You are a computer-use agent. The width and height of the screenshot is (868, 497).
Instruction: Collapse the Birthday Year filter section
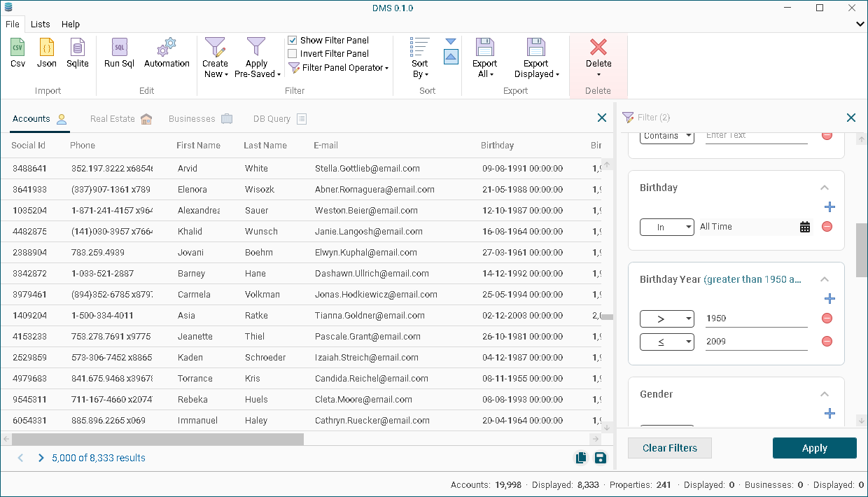(825, 279)
